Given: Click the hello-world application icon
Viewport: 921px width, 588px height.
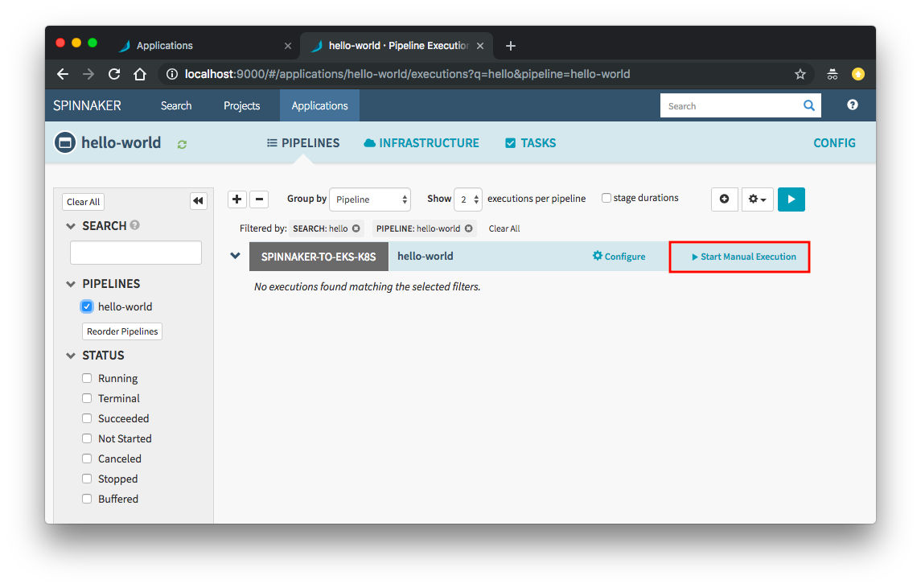Looking at the screenshot, I should pyautogui.click(x=65, y=142).
